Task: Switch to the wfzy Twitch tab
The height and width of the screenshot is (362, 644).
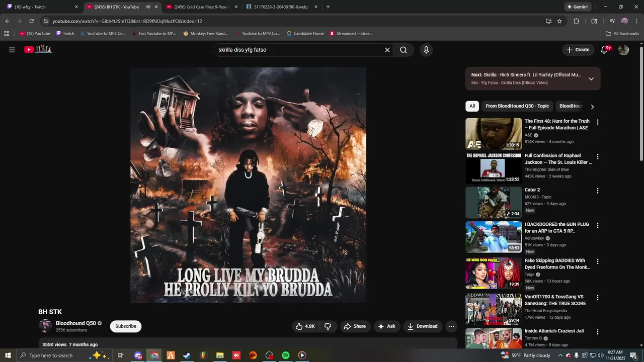Action: [43, 7]
